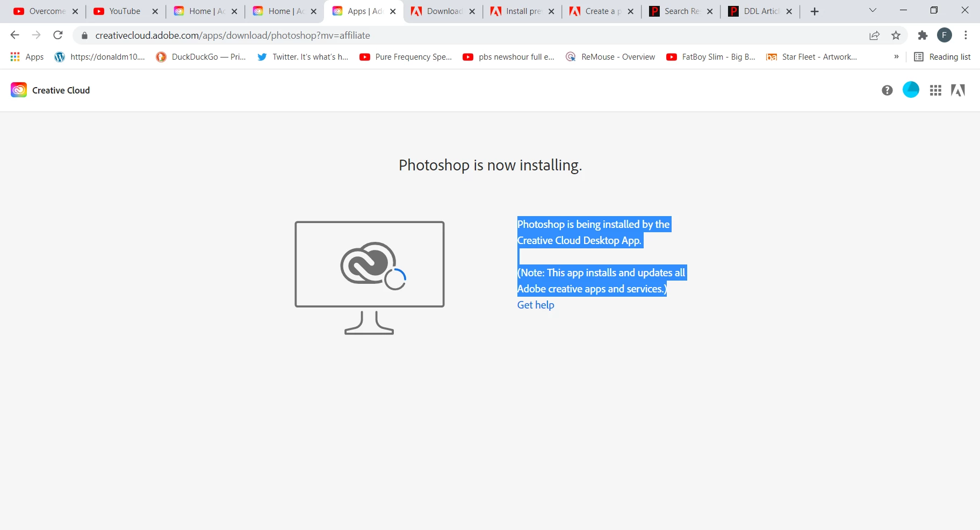The height and width of the screenshot is (530, 980).
Task: Click the Creative Cloud header text
Action: tap(61, 90)
